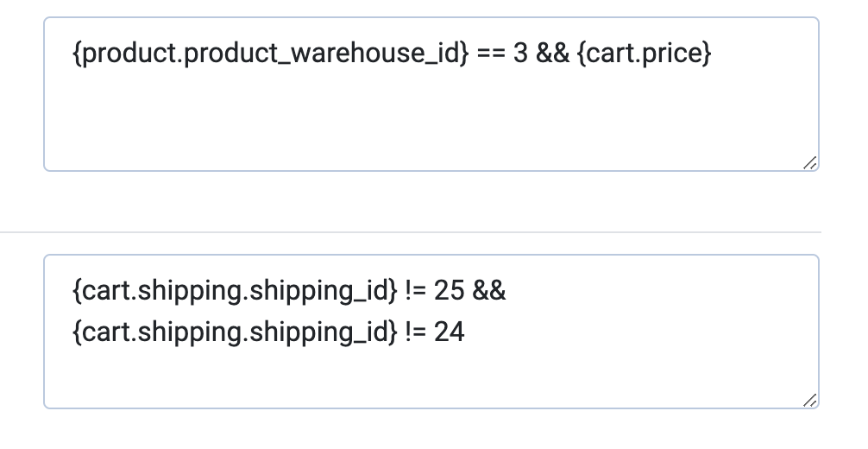Click the != operator before 24
Screen dimensions: 868x449
point(416,332)
